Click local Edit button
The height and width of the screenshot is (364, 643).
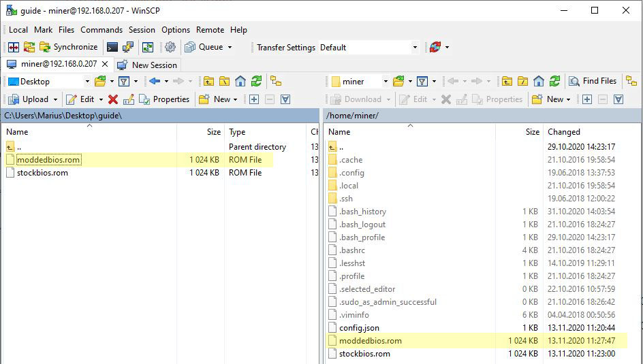pos(80,99)
